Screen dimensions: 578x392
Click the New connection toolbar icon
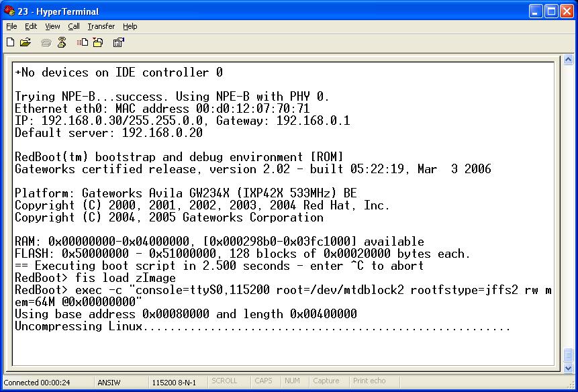click(11, 43)
